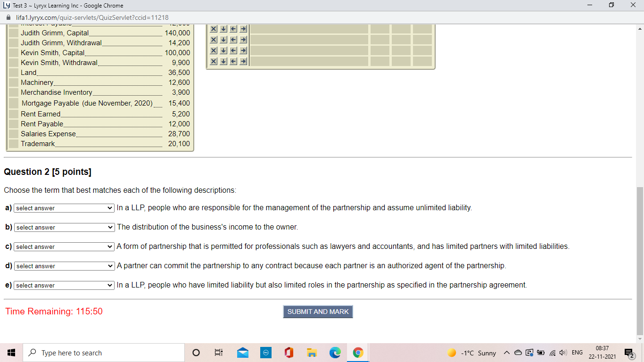Screen dimensions: 644x362
Task: Open the answer dropdown for part b)
Action: point(64,227)
